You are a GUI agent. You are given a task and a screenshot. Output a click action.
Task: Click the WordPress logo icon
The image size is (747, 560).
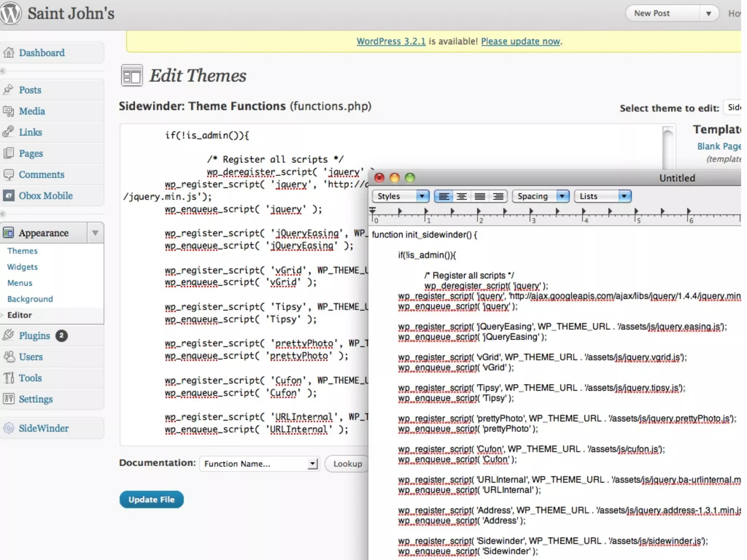(x=11, y=13)
